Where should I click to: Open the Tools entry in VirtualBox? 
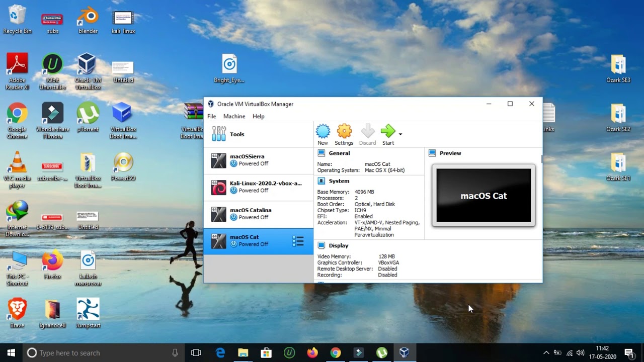click(x=259, y=134)
